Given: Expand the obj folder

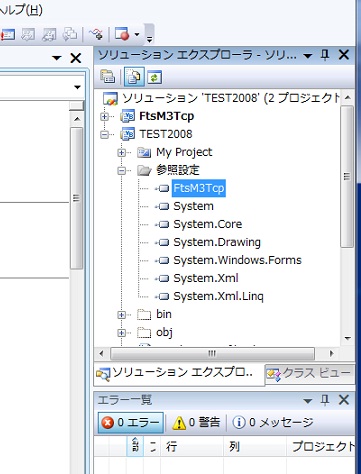Looking at the screenshot, I should (x=122, y=333).
